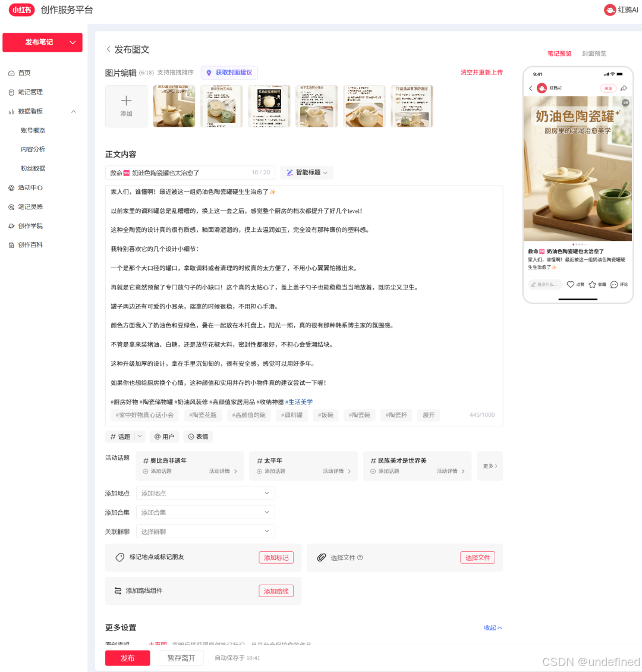Select the third uploaded image thumbnail
This screenshot has width=642, height=672.
tap(269, 106)
